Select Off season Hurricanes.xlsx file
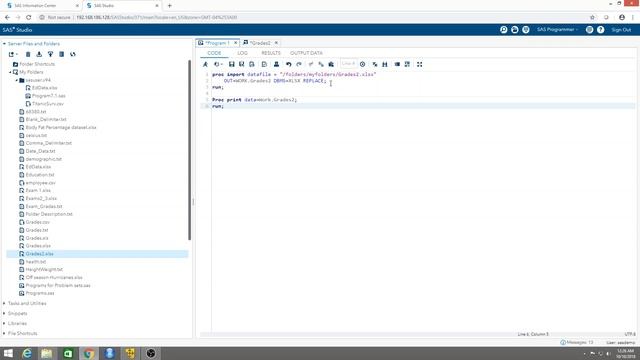 point(54,278)
